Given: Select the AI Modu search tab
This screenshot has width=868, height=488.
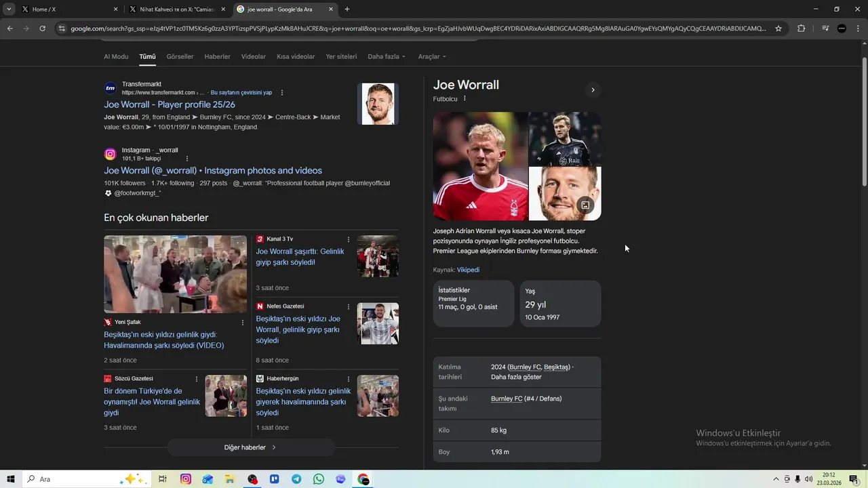Looking at the screenshot, I should pyautogui.click(x=116, y=57).
